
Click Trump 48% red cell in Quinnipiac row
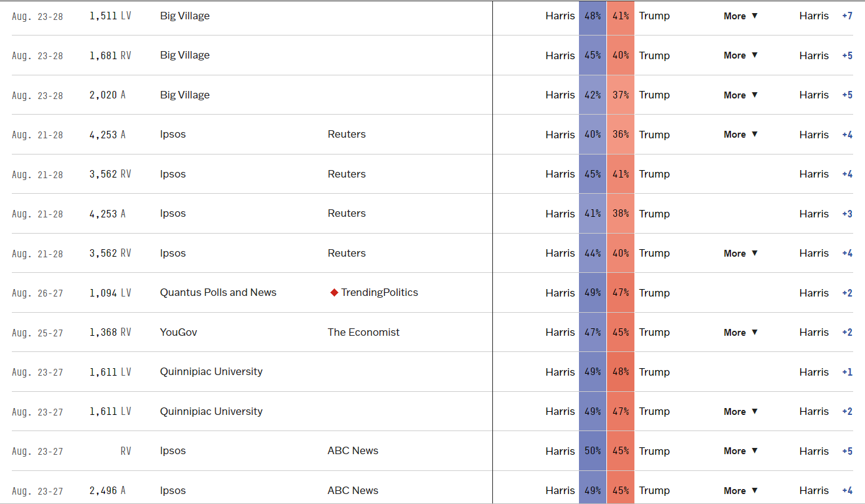coord(621,372)
